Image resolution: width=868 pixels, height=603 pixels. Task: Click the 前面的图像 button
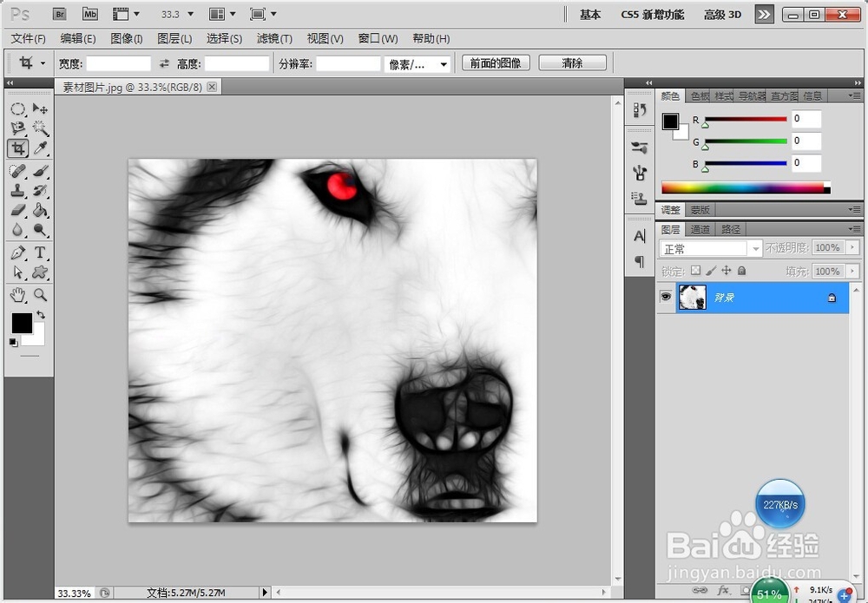click(496, 63)
